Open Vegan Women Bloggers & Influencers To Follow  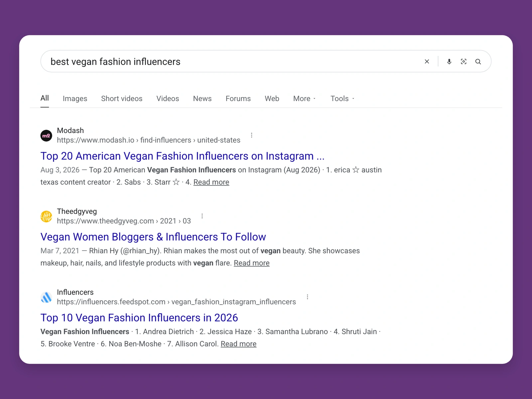coord(153,237)
